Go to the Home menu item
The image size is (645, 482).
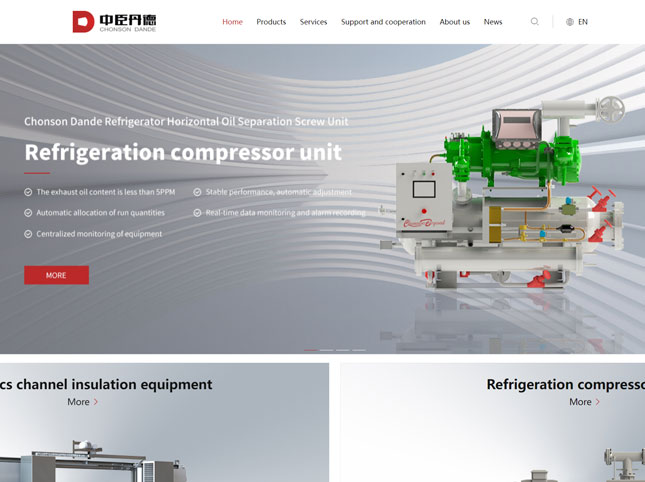coord(232,22)
